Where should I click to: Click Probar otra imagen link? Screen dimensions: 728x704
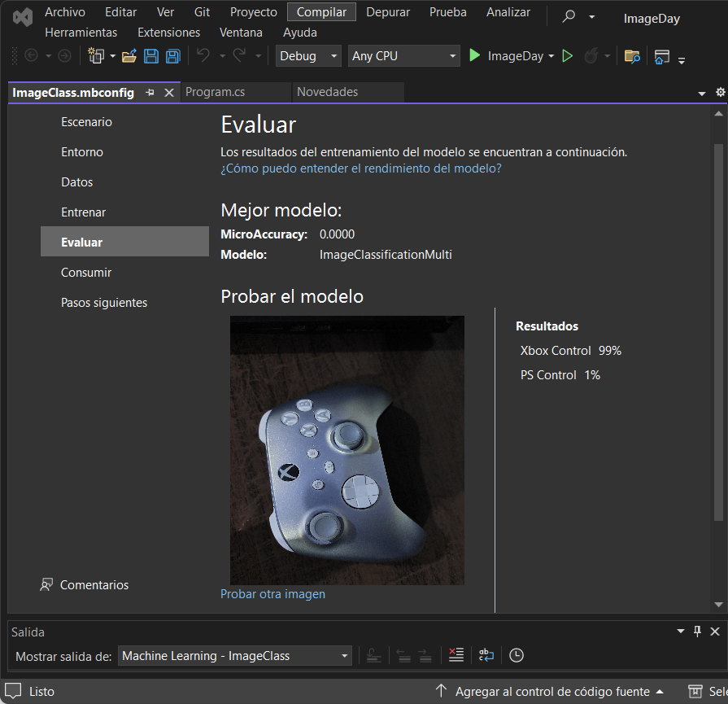point(273,594)
